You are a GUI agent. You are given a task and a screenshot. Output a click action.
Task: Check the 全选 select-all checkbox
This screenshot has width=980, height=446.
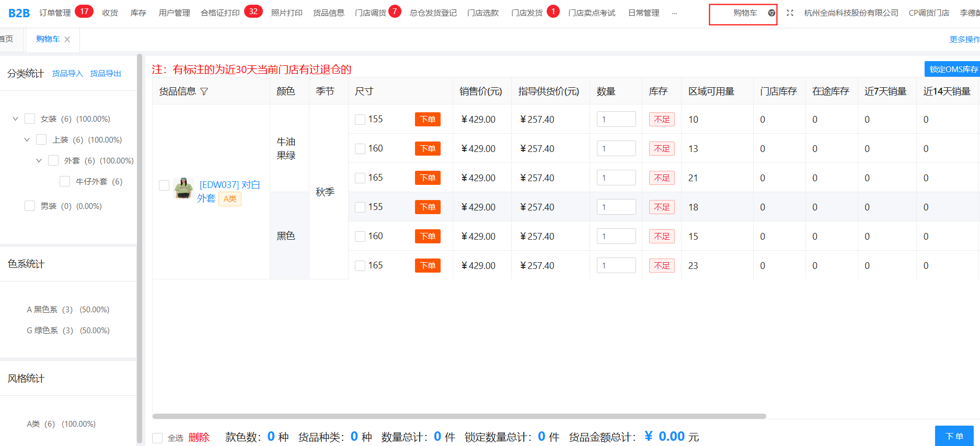point(157,438)
